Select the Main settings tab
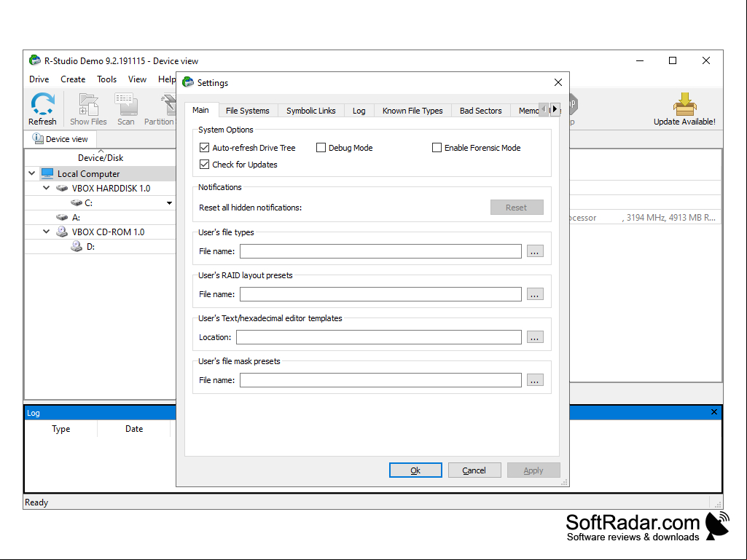 pyautogui.click(x=200, y=110)
